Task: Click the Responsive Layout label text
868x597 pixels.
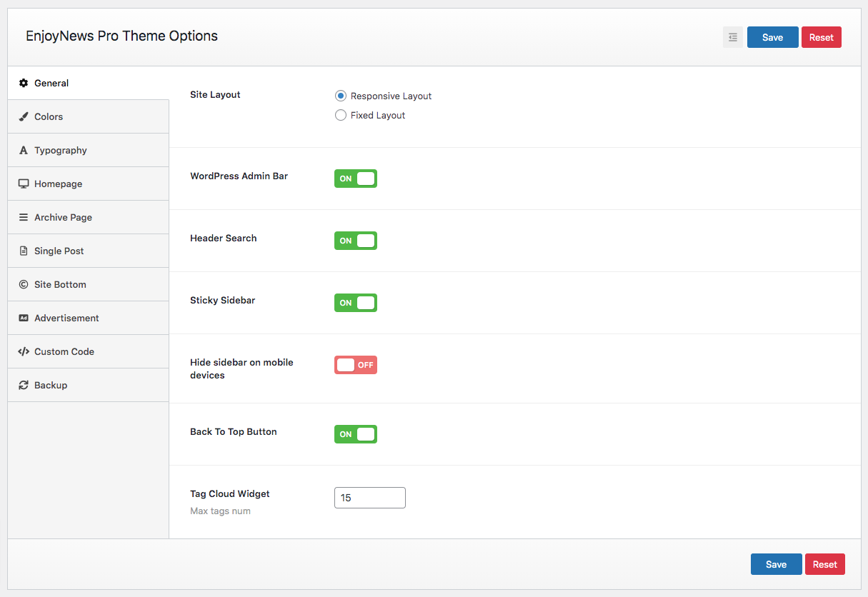Action: click(x=391, y=96)
